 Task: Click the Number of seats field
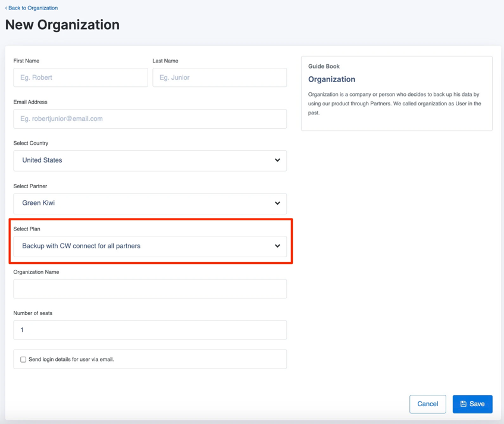click(150, 330)
